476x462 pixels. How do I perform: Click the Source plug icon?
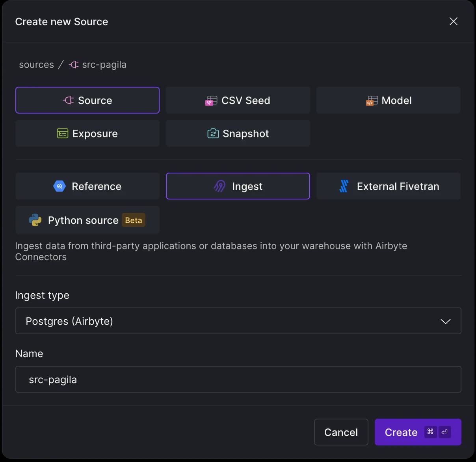pyautogui.click(x=68, y=100)
